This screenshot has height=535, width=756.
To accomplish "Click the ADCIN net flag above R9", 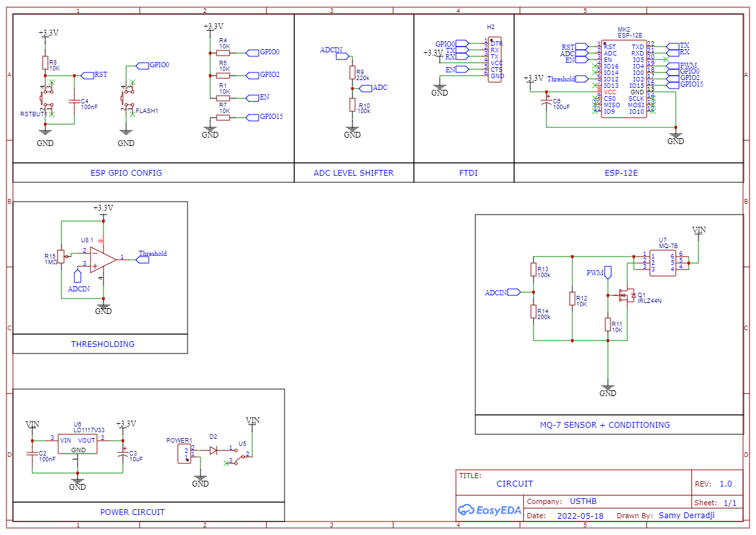I will (342, 56).
